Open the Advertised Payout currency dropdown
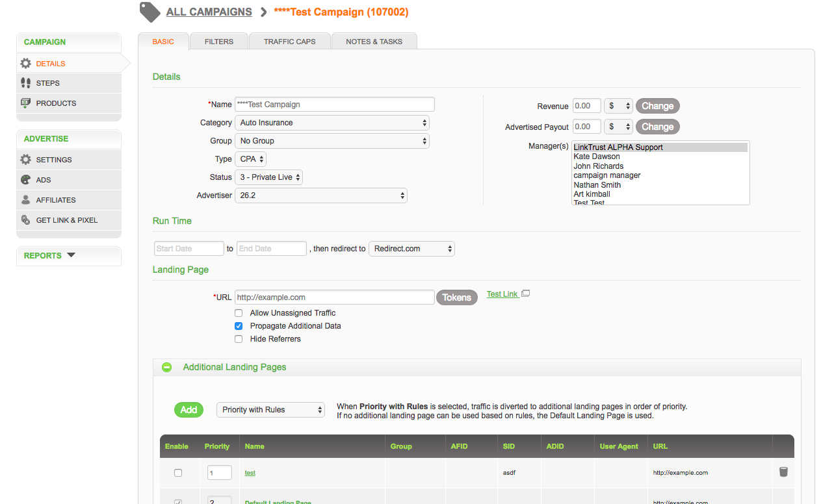This screenshot has width=834, height=504. (x=618, y=127)
